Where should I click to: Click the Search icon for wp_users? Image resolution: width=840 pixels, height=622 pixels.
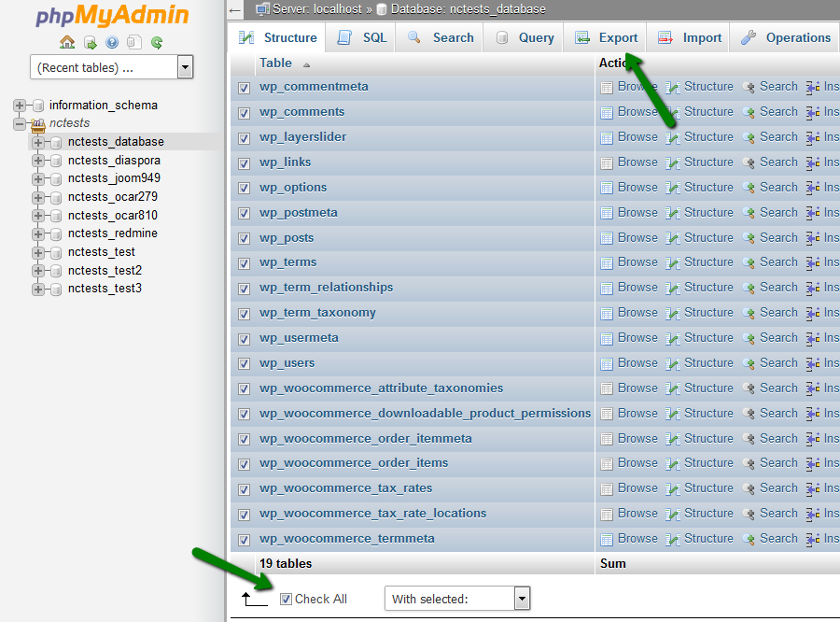[x=749, y=364]
